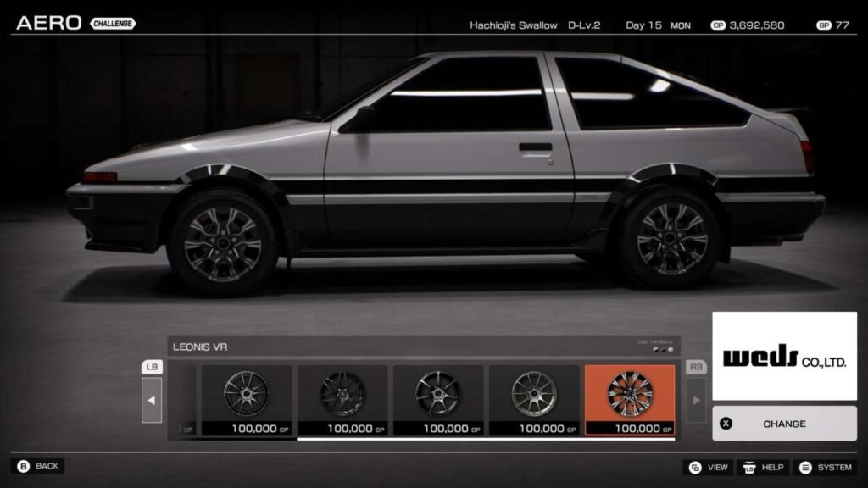
Task: Select the fourth silver wheel thumbnail
Action: click(x=534, y=395)
